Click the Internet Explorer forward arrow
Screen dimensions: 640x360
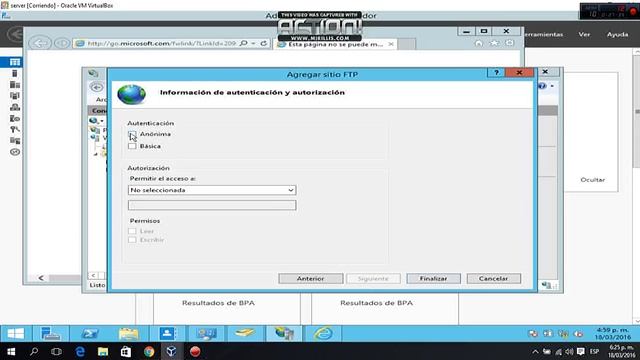tap(62, 43)
